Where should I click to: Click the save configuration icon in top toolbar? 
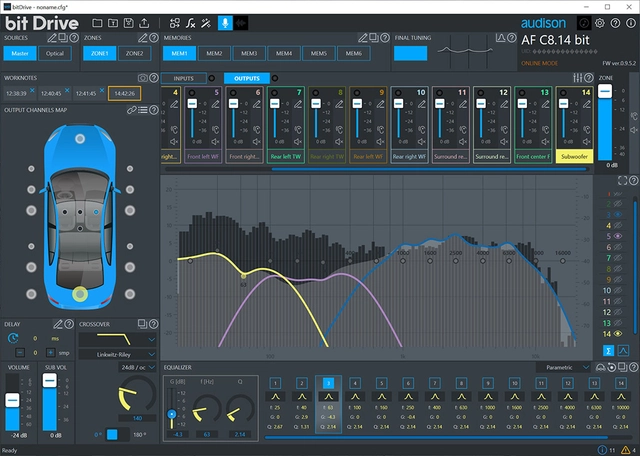click(x=130, y=22)
